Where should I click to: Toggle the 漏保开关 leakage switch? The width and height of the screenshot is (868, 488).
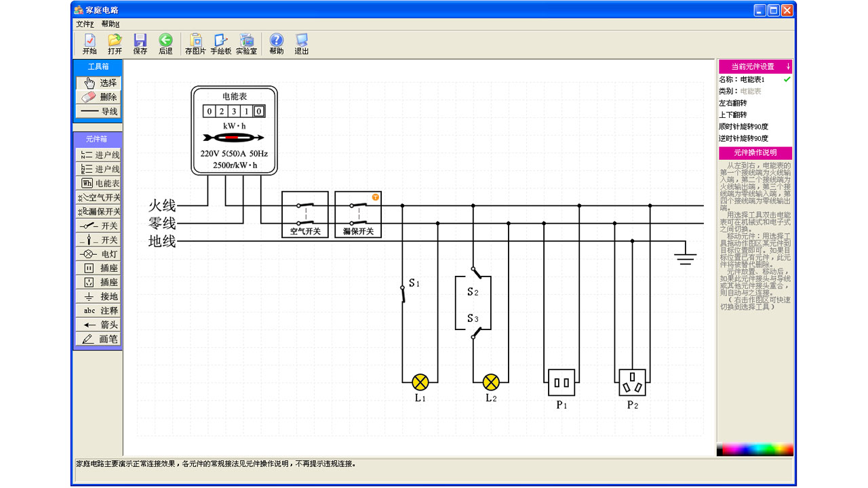[x=358, y=214]
